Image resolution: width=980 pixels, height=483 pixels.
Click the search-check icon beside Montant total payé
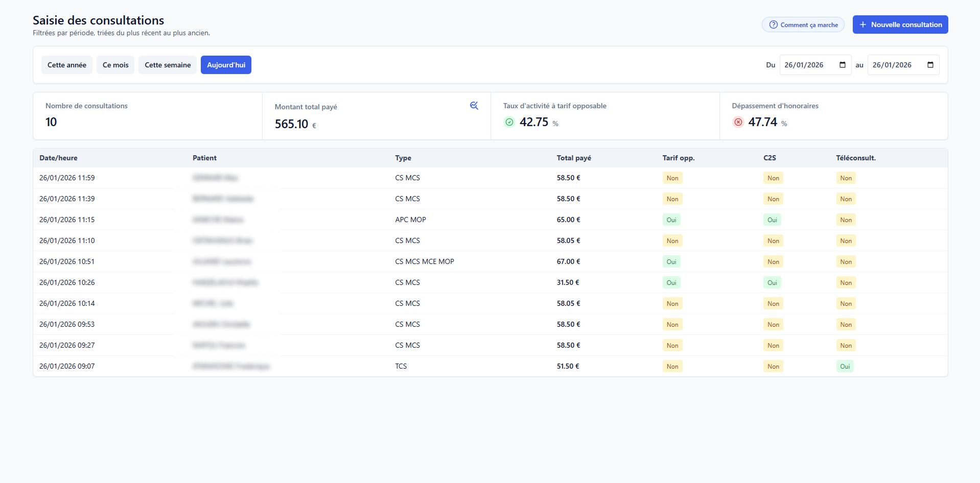(x=474, y=106)
